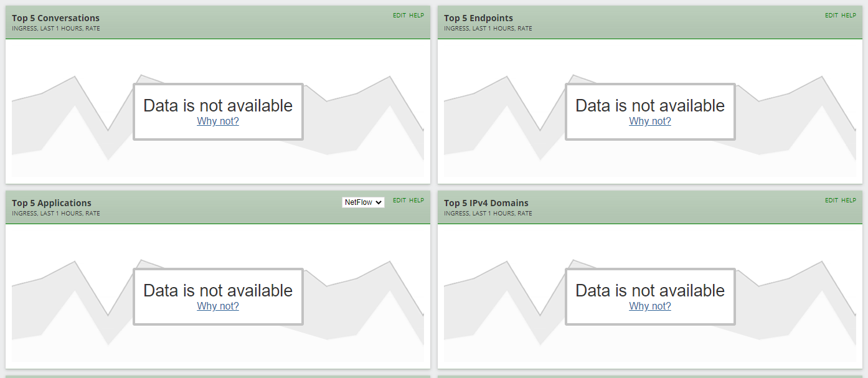The image size is (868, 378).
Task: Select the Top 5 Conversations widget title
Action: click(x=55, y=17)
